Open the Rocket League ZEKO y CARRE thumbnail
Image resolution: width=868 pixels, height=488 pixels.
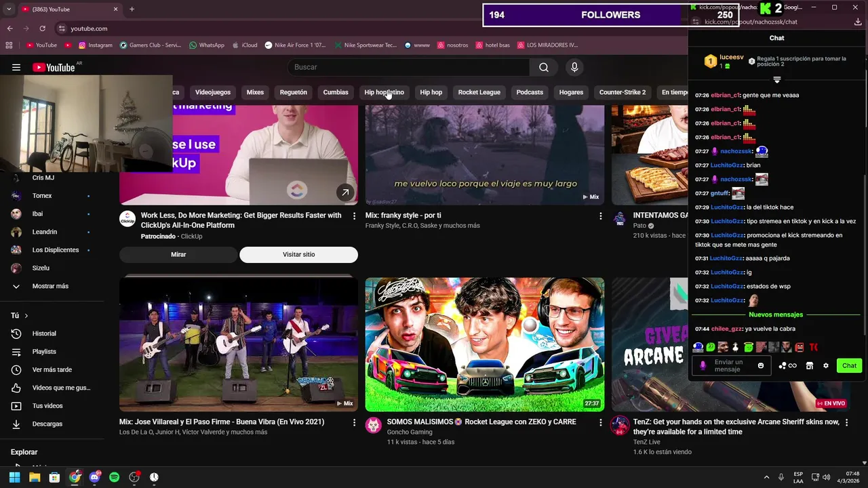(484, 344)
